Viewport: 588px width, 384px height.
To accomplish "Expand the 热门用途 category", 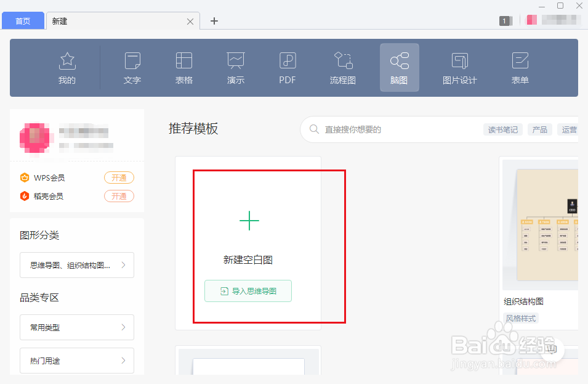I will click(76, 361).
